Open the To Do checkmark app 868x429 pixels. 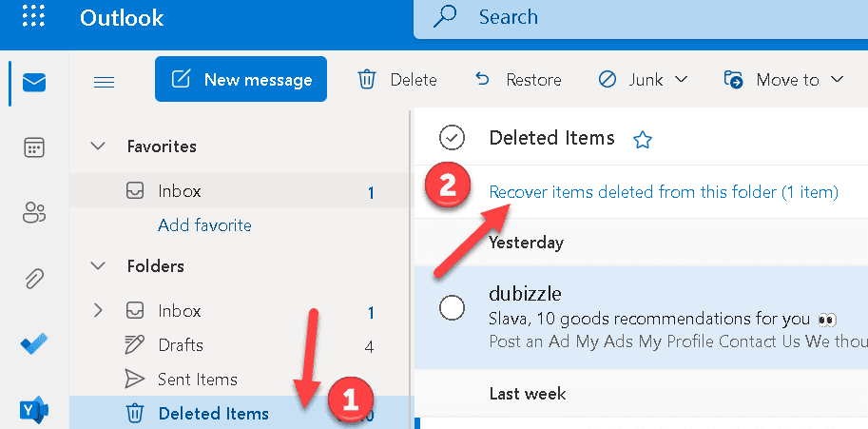(34, 344)
